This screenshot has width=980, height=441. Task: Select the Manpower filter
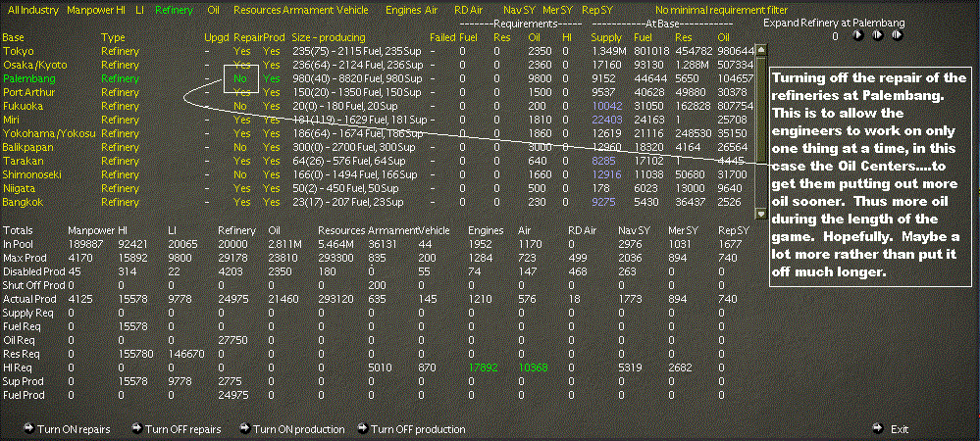click(90, 10)
